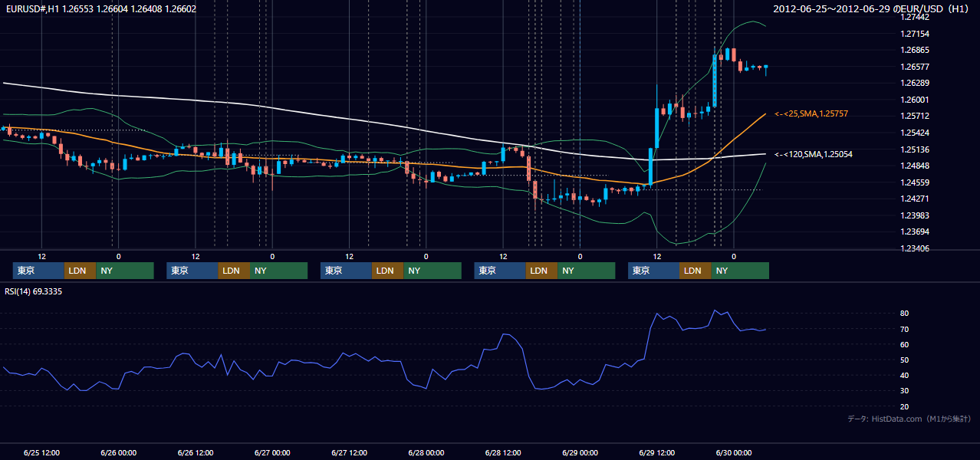Click the RSI scale value 30
980x460 pixels.
pyautogui.click(x=905, y=391)
